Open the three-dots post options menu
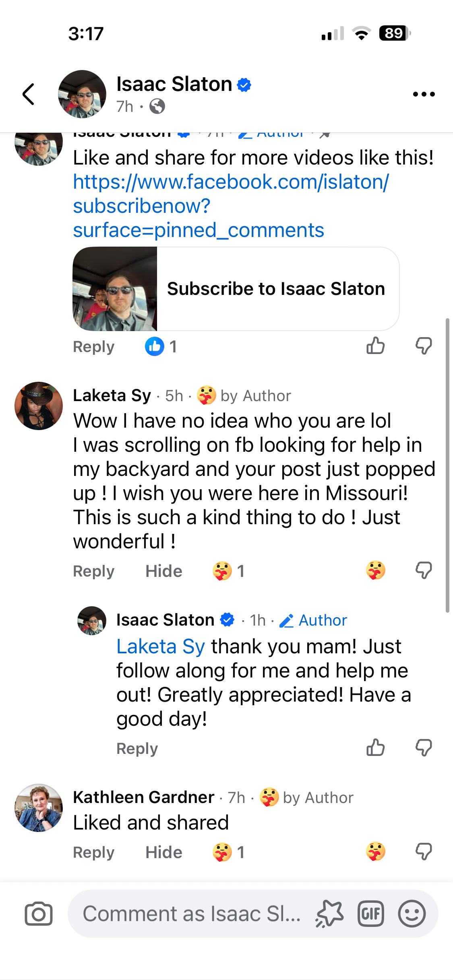Screen dimensions: 453x980 (x=424, y=94)
